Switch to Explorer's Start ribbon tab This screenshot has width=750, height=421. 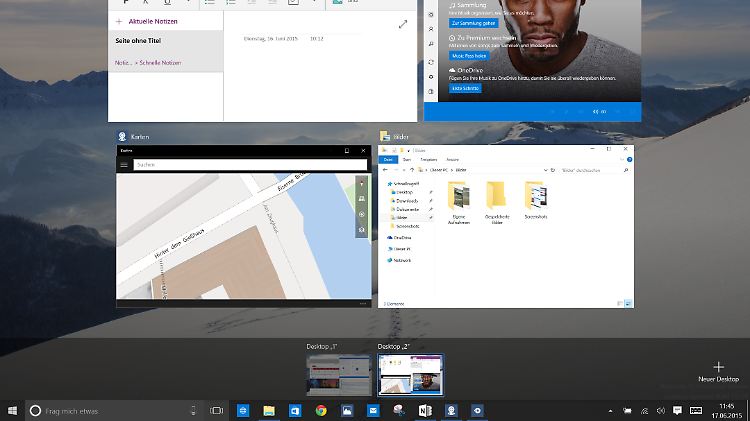pos(407,159)
